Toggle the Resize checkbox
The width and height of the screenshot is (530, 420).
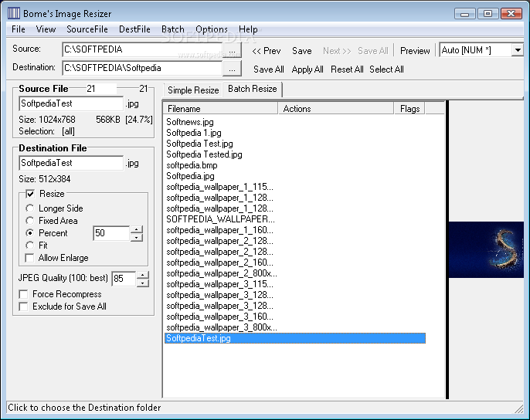30,194
